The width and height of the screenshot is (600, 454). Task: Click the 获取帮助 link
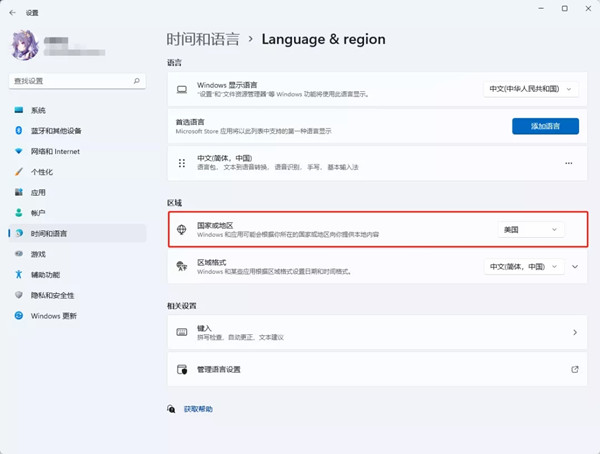pyautogui.click(x=198, y=409)
